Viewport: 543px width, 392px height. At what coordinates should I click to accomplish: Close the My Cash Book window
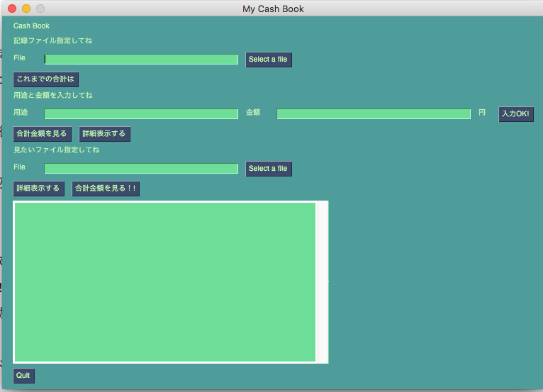pyautogui.click(x=12, y=9)
